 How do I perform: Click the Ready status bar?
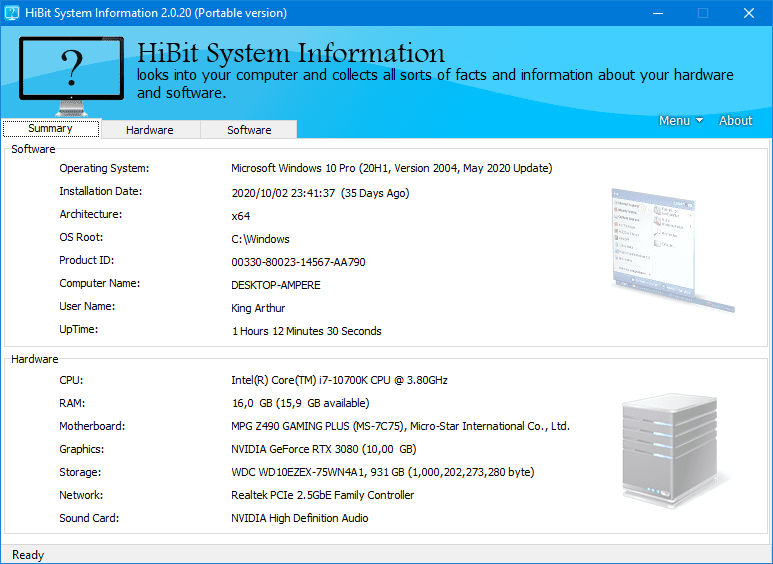[29, 555]
